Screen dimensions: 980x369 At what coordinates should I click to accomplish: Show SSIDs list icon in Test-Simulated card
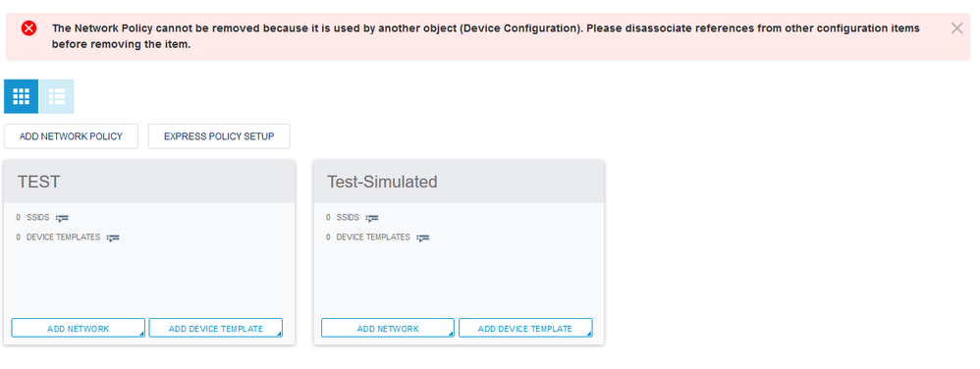coord(372,218)
